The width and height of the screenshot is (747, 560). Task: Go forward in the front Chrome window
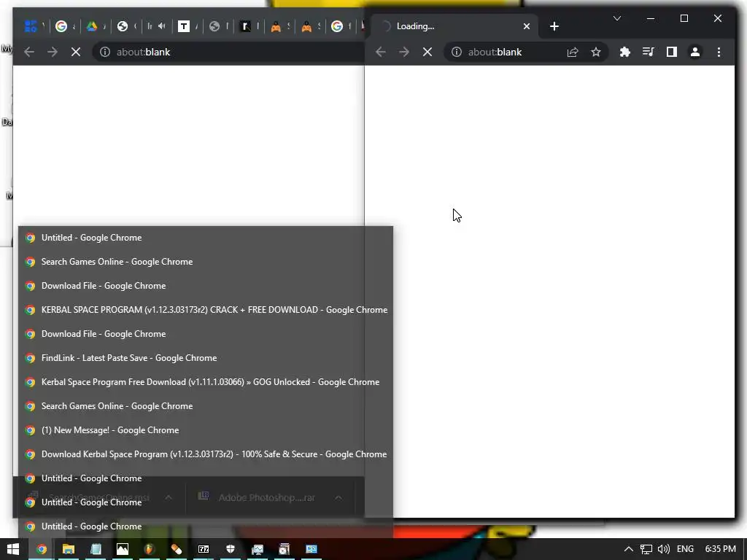(404, 52)
